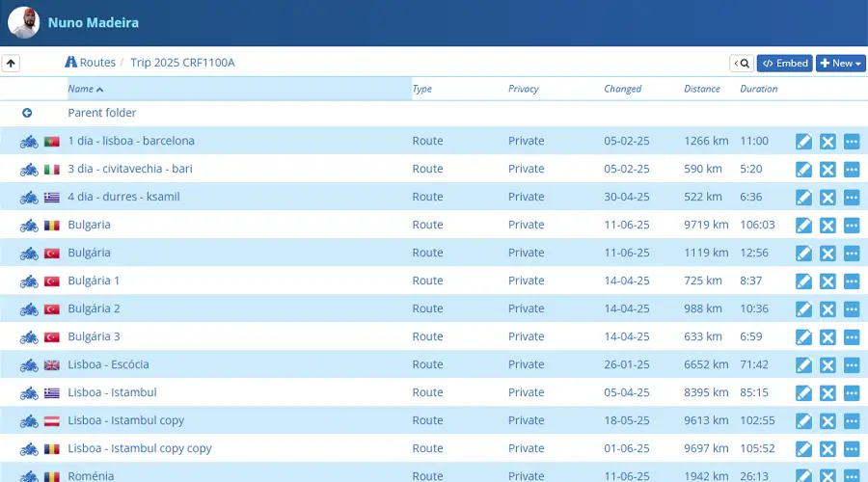The image size is (868, 482).
Task: Click the 85:15 duration value
Action: tap(754, 392)
